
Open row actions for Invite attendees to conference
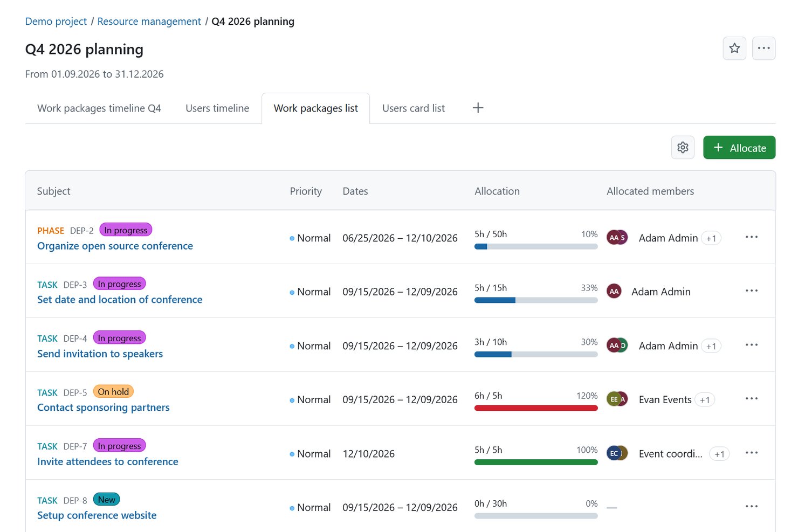(752, 453)
